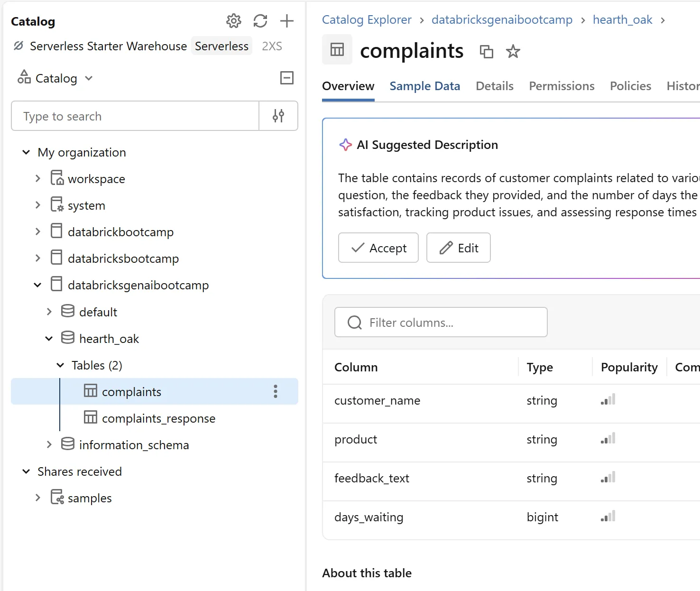The width and height of the screenshot is (700, 591).
Task: Expand the system catalog
Action: pyautogui.click(x=37, y=205)
